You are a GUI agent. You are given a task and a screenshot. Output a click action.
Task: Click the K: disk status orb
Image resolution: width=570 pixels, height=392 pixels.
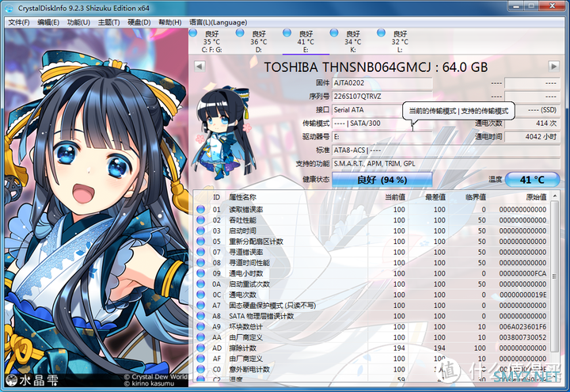point(334,33)
